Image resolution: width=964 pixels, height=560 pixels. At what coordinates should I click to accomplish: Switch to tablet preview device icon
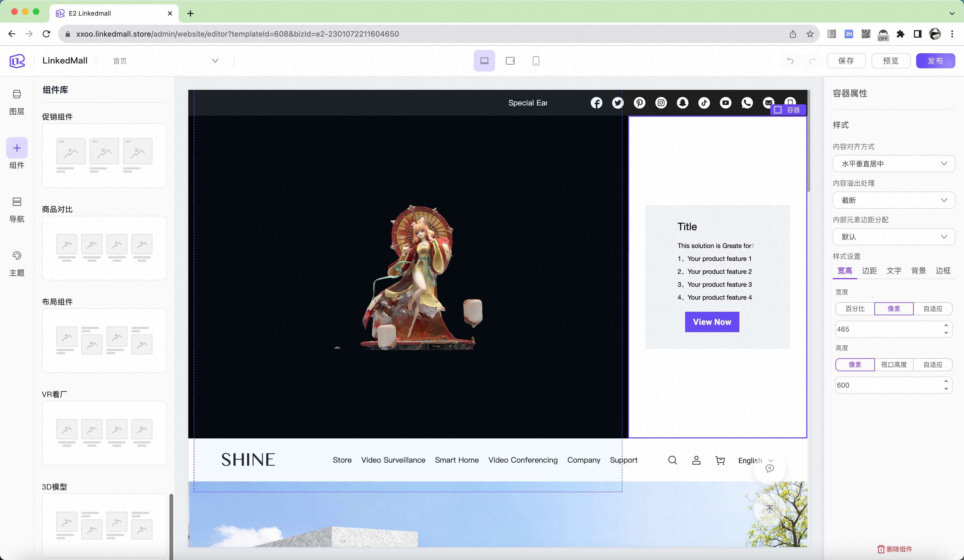510,61
